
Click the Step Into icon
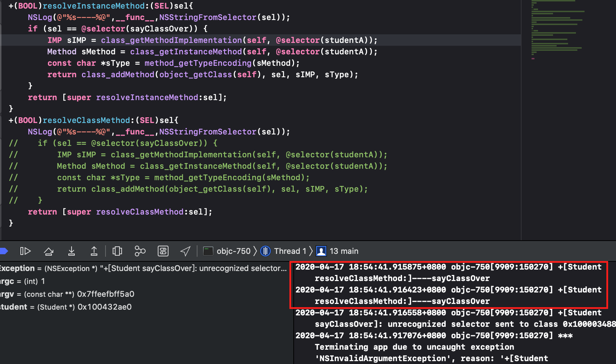(x=72, y=251)
